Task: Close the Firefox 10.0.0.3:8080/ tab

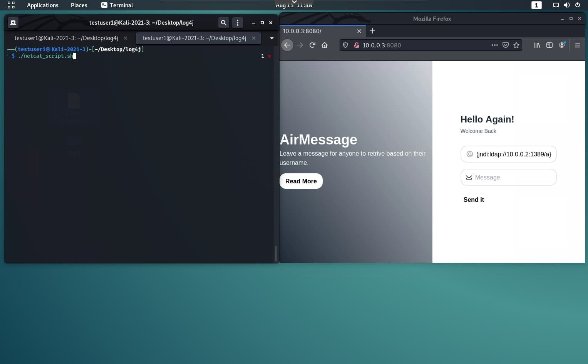Action: tap(359, 31)
